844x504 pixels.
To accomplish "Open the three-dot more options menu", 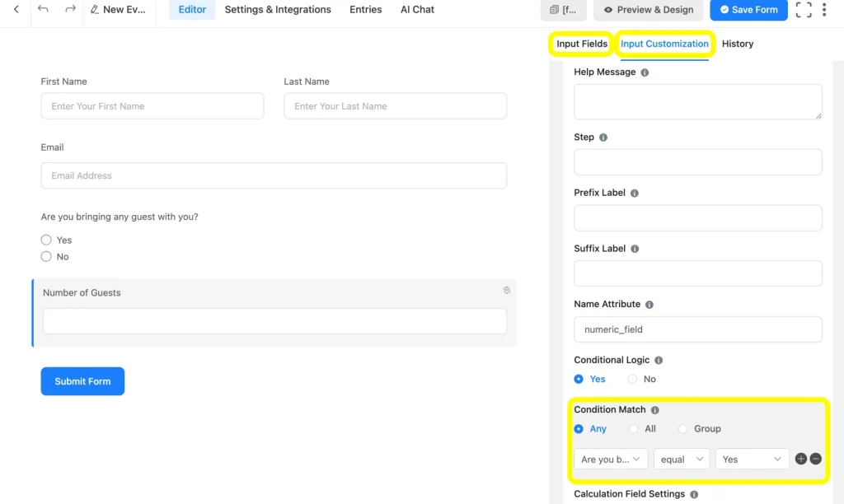I will (824, 10).
